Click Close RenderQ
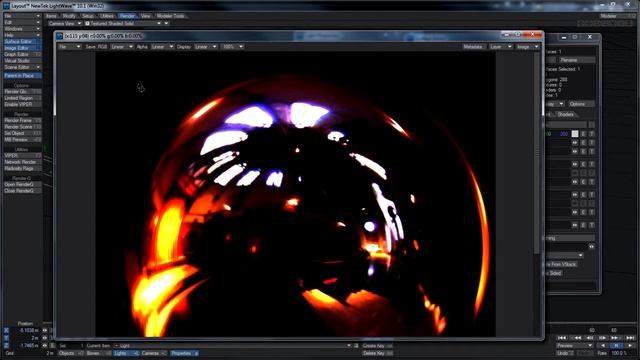 (x=22, y=191)
